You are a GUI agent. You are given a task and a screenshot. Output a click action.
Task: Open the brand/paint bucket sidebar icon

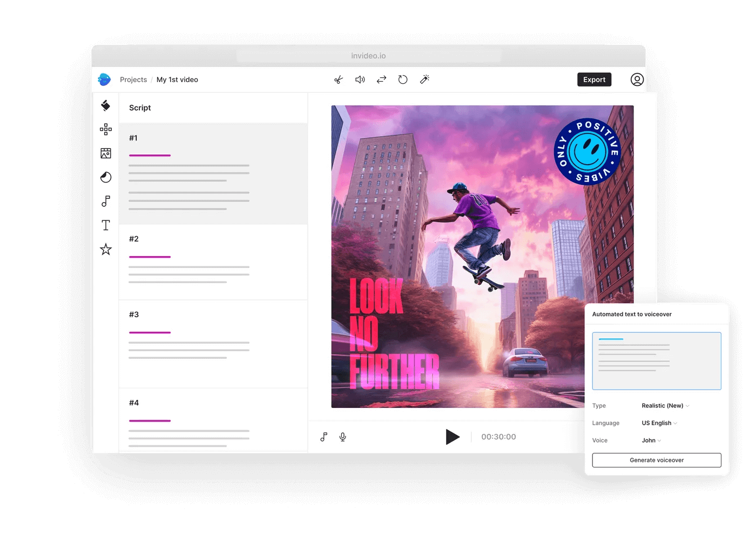click(x=106, y=105)
